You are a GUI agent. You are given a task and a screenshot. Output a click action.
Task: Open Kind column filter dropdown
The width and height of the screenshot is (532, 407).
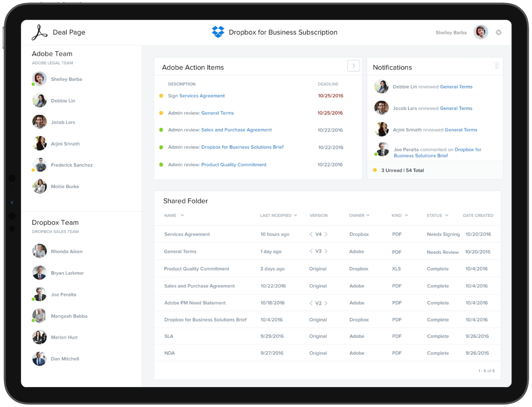407,216
